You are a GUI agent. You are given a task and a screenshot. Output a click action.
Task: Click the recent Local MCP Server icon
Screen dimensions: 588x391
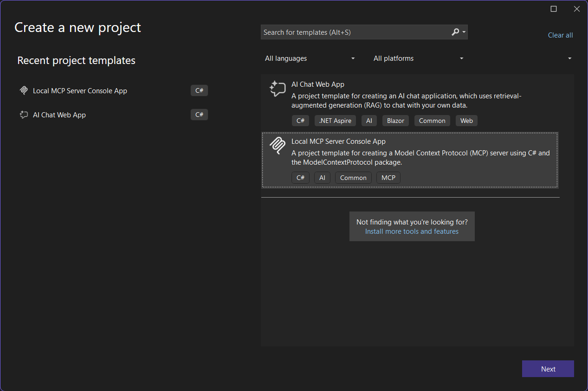pos(24,90)
